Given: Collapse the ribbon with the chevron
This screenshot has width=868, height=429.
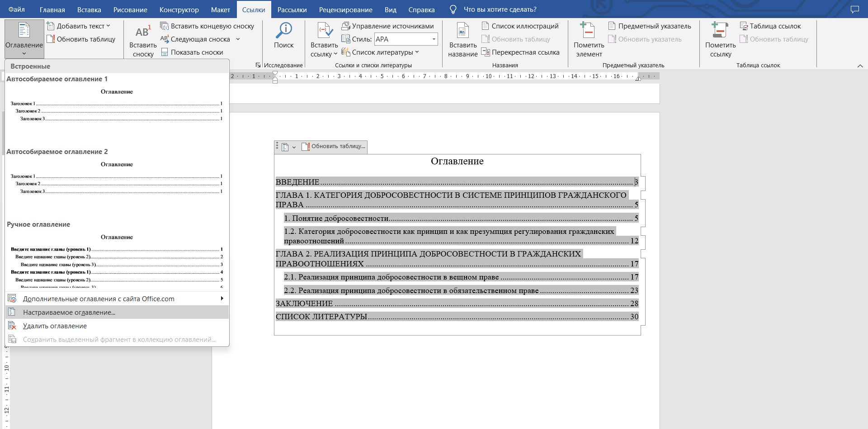Looking at the screenshot, I should 860,66.
